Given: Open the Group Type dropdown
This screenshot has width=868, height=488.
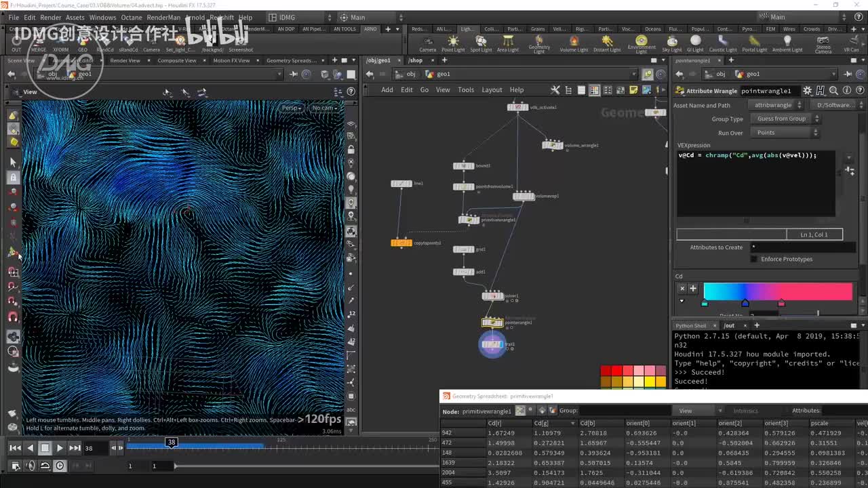Looking at the screenshot, I should (785, 119).
